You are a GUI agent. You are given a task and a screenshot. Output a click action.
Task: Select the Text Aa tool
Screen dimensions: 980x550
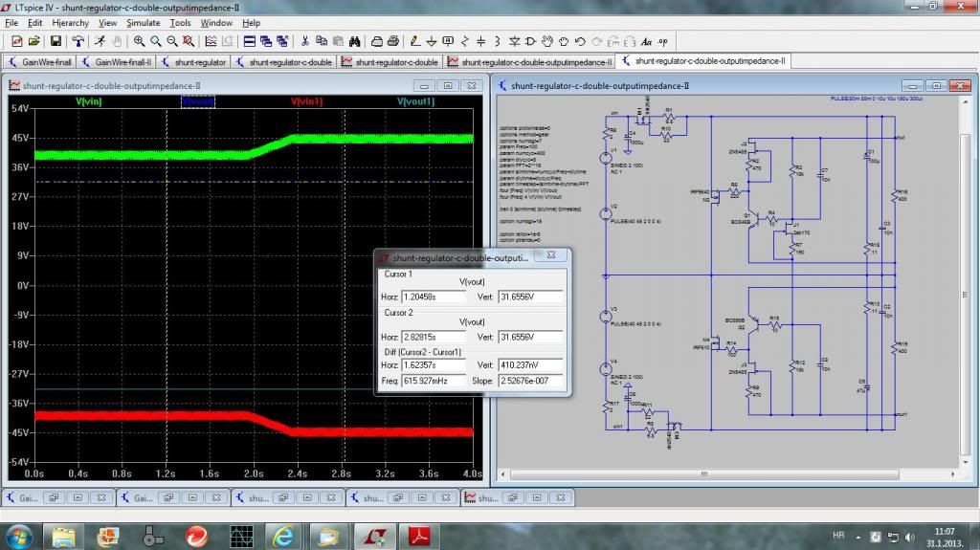(646, 42)
